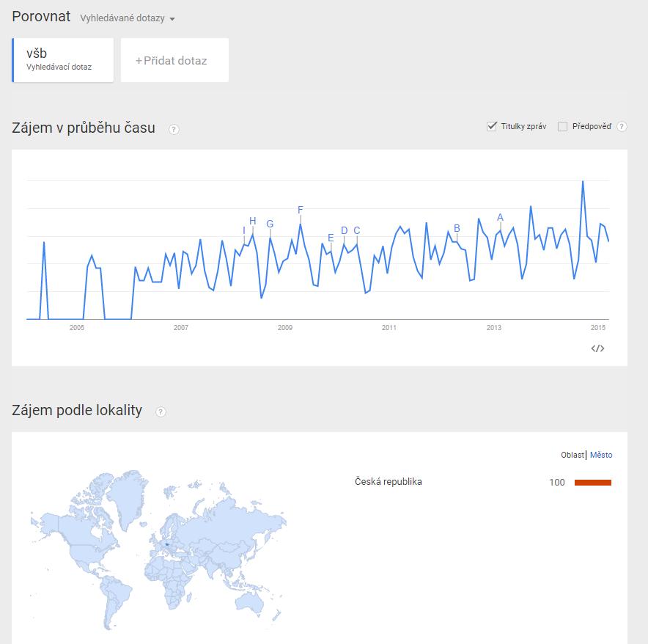The height and width of the screenshot is (644, 648).
Task: Click news headline marker F on chart
Action: 301,211
